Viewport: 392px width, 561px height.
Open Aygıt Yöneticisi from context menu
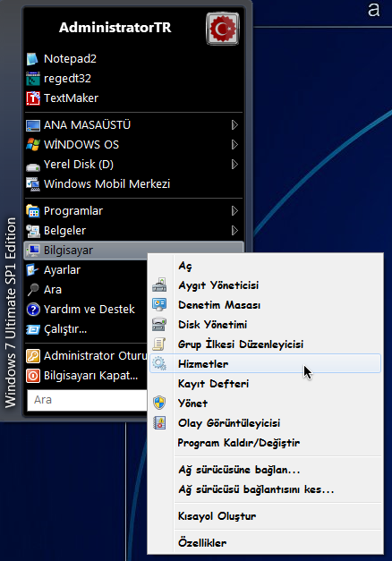point(265,285)
